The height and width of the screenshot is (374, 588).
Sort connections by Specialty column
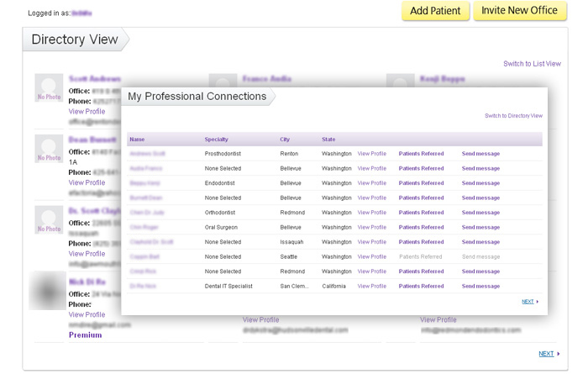pyautogui.click(x=217, y=139)
